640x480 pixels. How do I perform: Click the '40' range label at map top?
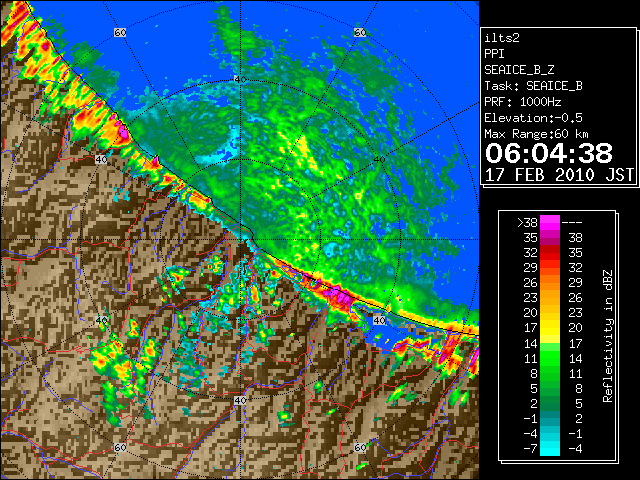[x=240, y=80]
